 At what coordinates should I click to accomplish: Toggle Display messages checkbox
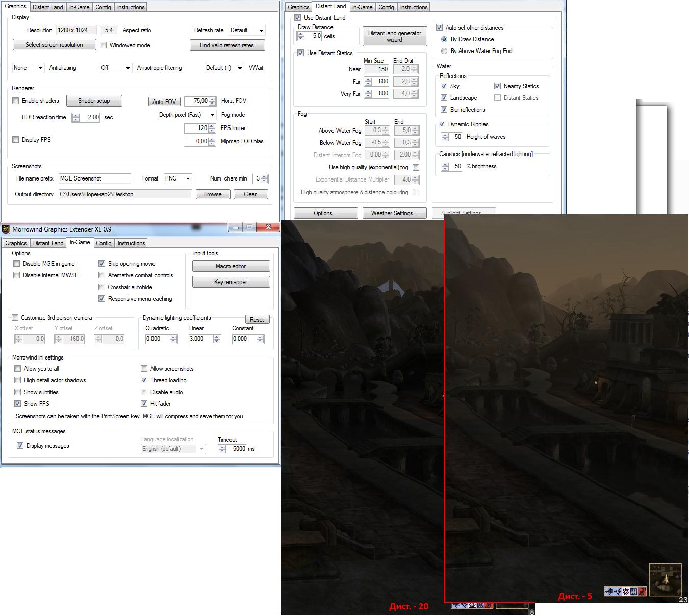click(x=20, y=446)
